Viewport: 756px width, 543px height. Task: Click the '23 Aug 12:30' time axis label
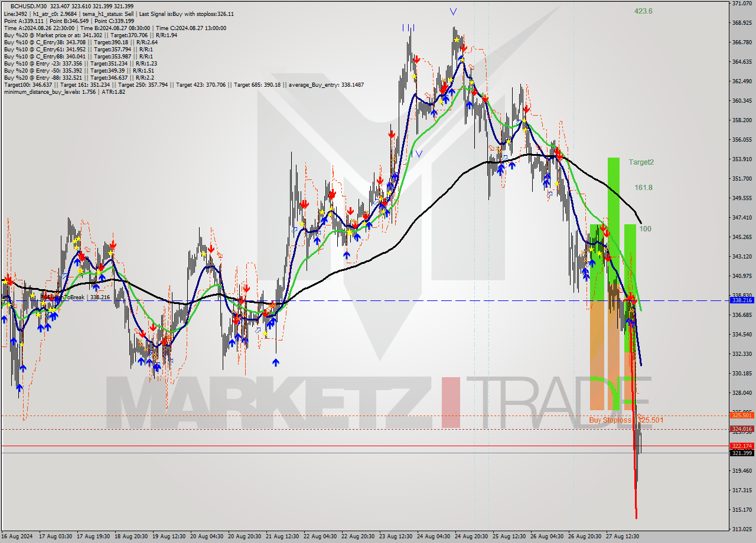396,537
